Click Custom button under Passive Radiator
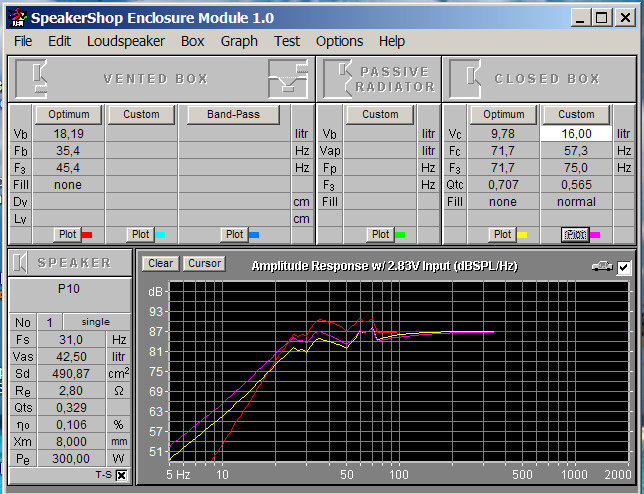644x494 pixels. tap(380, 114)
